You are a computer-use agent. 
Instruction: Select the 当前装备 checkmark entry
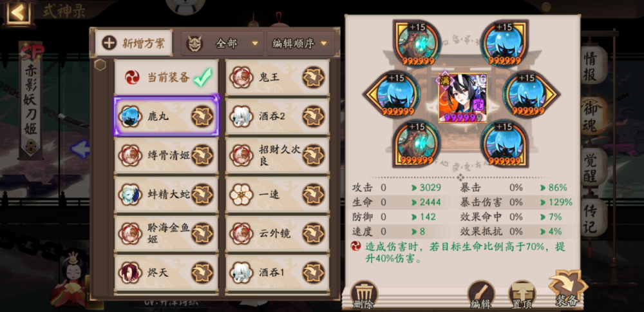pos(166,77)
